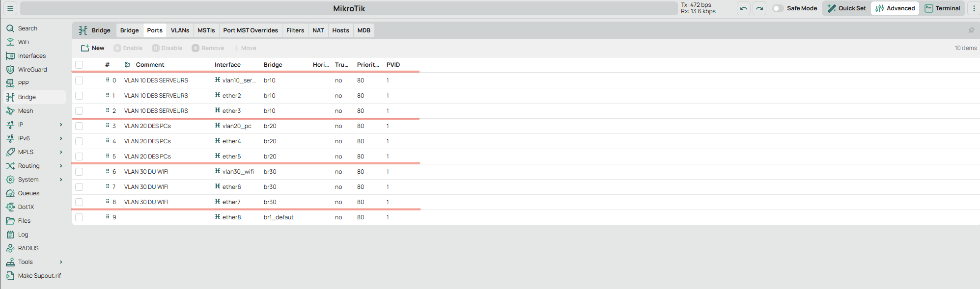
Task: Check the select-all header checkbox
Action: click(x=79, y=65)
